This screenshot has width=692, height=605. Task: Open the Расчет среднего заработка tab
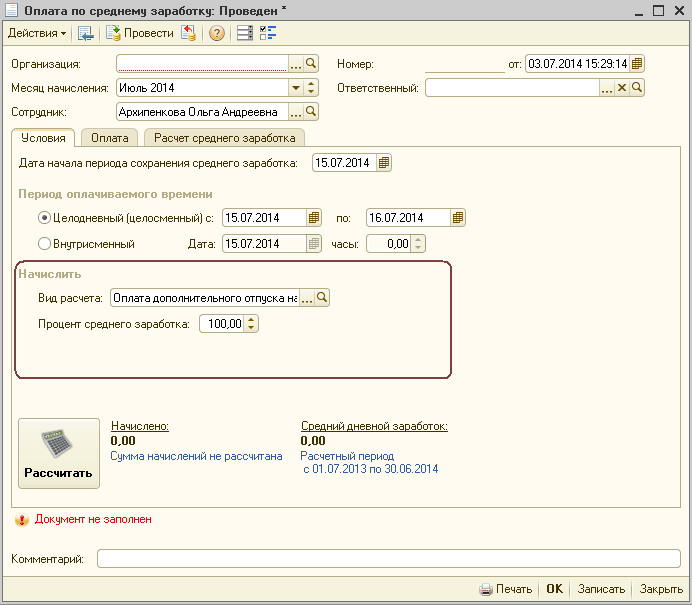pyautogui.click(x=224, y=138)
